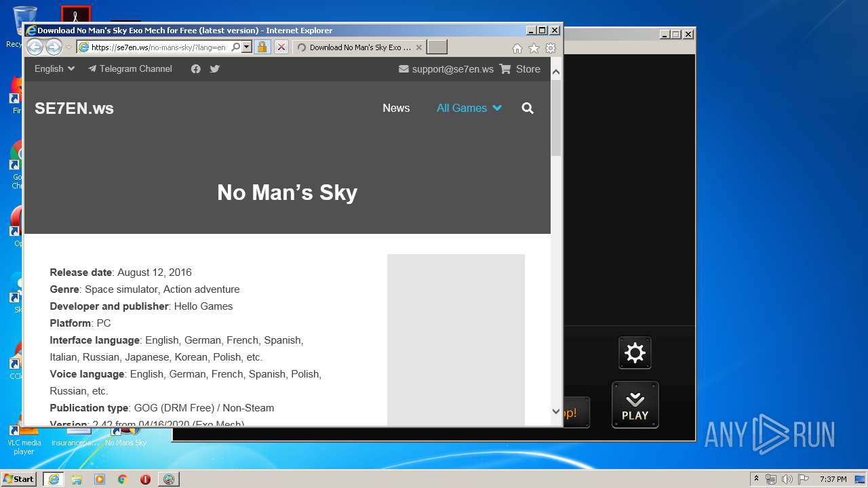The width and height of the screenshot is (868, 488).
Task: Expand the English language dropdown
Action: point(54,69)
